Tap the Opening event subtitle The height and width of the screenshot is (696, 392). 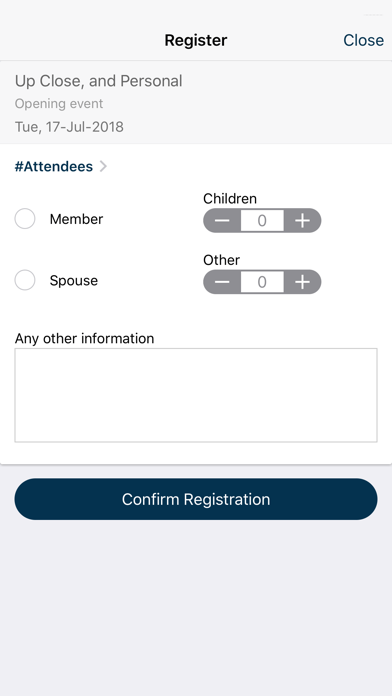pyautogui.click(x=59, y=104)
